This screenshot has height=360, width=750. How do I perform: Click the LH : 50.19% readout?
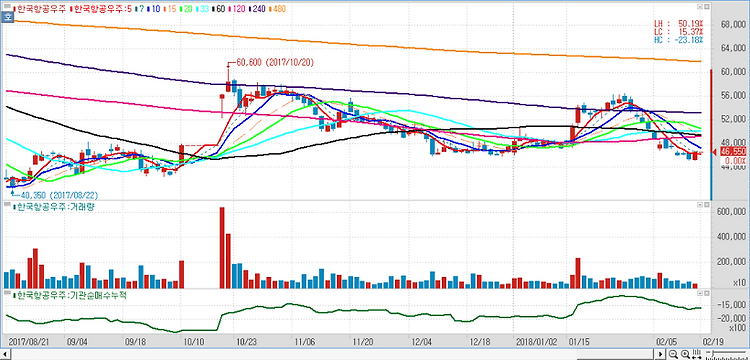[678, 22]
